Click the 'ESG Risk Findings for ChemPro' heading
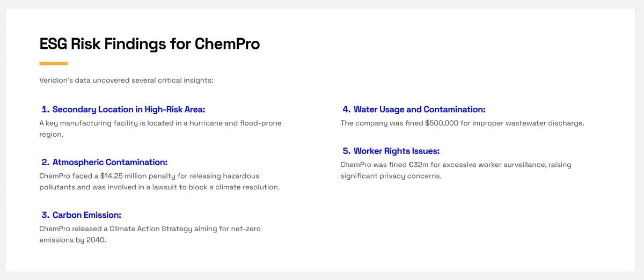The image size is (644, 280). [150, 43]
